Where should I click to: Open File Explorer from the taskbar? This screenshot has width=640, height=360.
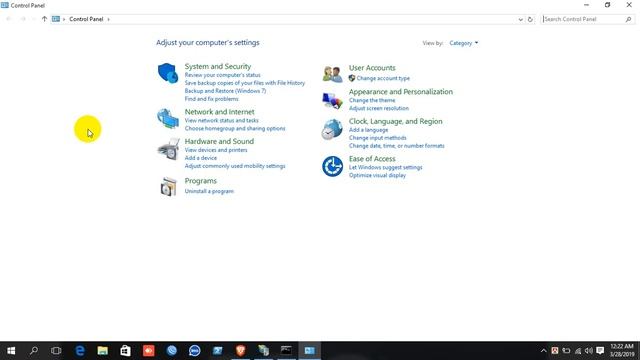(x=102, y=351)
